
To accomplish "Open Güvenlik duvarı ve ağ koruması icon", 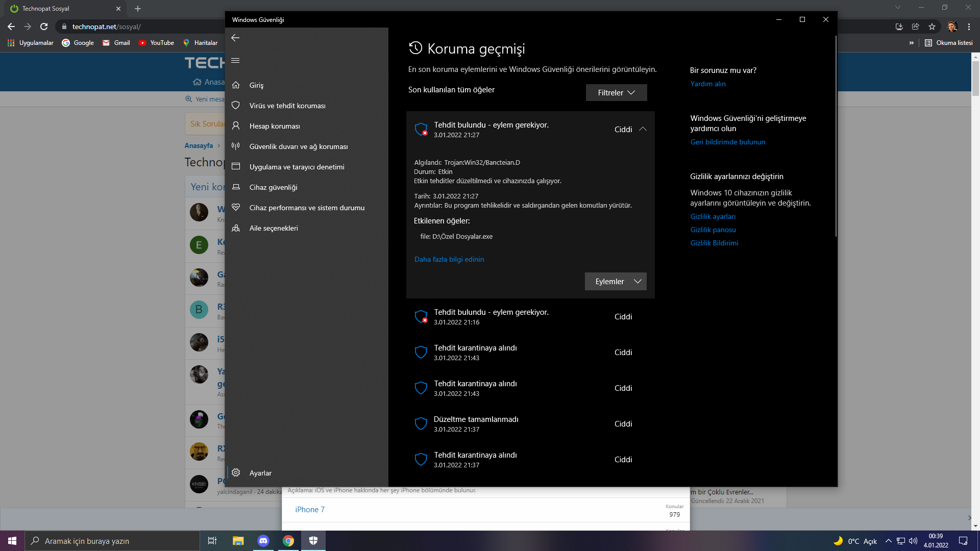I will (236, 146).
